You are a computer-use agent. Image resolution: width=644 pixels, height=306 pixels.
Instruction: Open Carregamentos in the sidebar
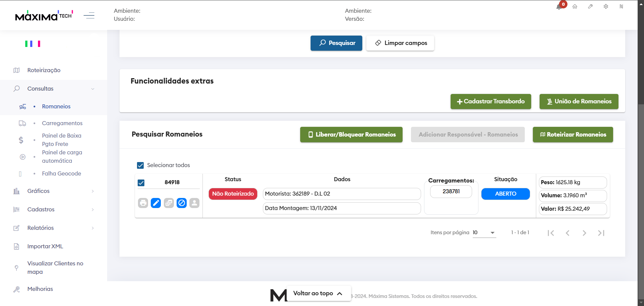coord(62,123)
